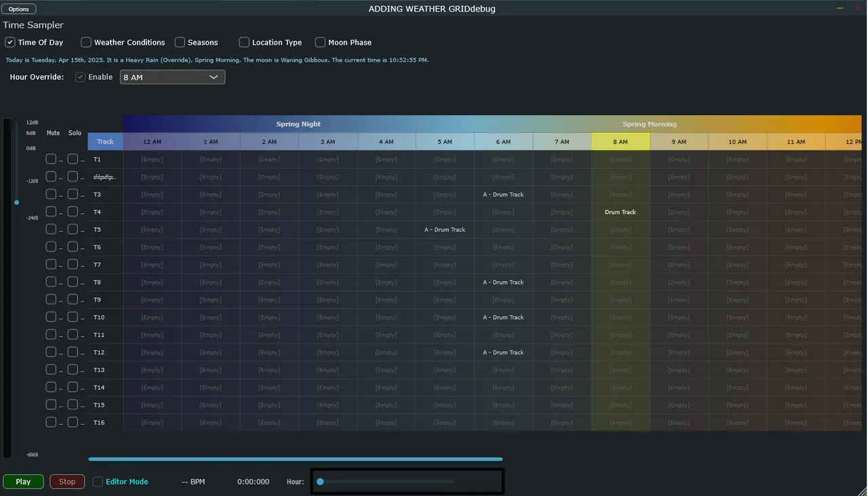Select the 8 AM highlighted column header

point(620,142)
